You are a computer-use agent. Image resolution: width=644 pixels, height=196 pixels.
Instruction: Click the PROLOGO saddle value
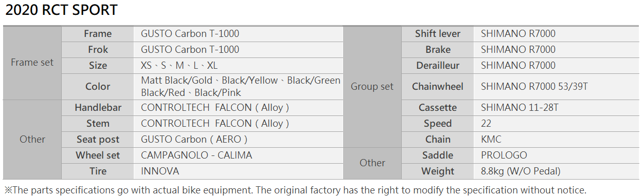click(504, 155)
